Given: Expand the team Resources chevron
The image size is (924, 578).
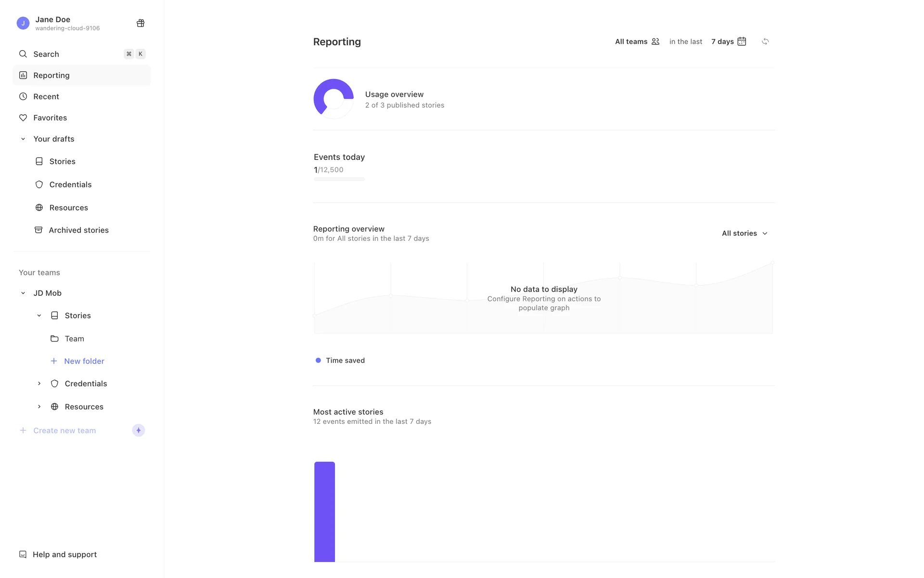Looking at the screenshot, I should 39,407.
